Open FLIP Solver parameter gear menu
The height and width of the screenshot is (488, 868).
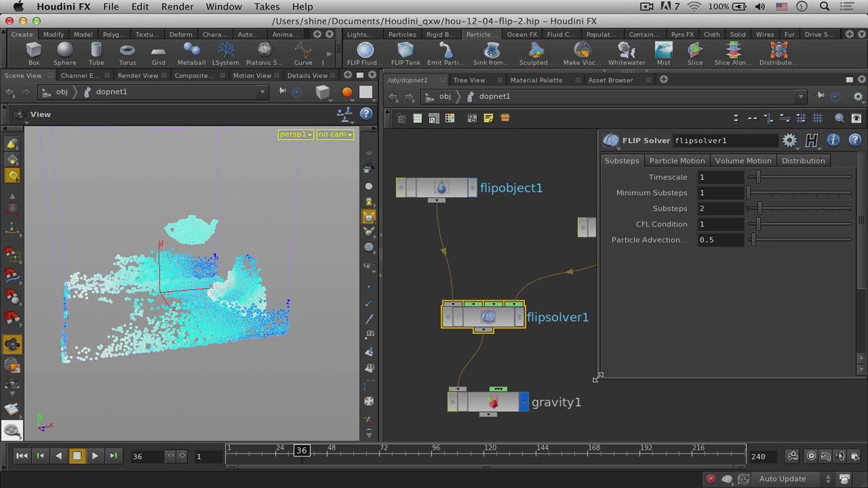[789, 140]
